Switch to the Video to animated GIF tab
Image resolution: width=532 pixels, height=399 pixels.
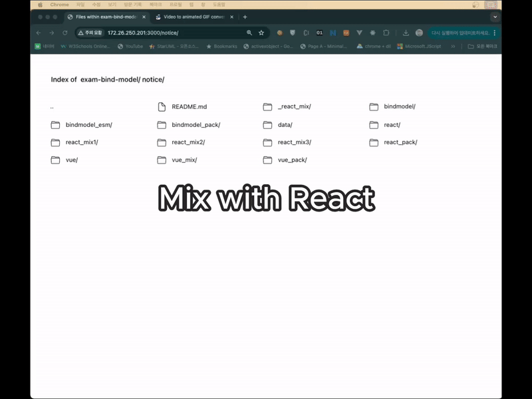(193, 17)
